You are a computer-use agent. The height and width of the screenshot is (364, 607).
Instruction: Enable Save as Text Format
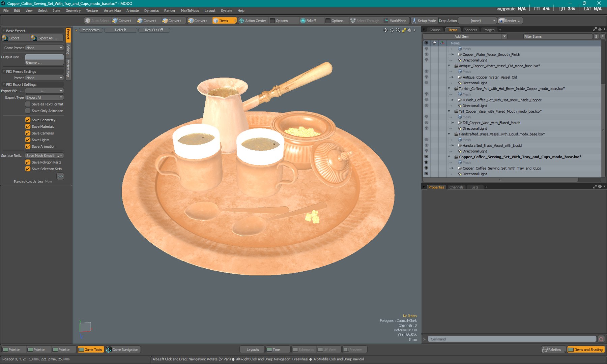tap(28, 104)
